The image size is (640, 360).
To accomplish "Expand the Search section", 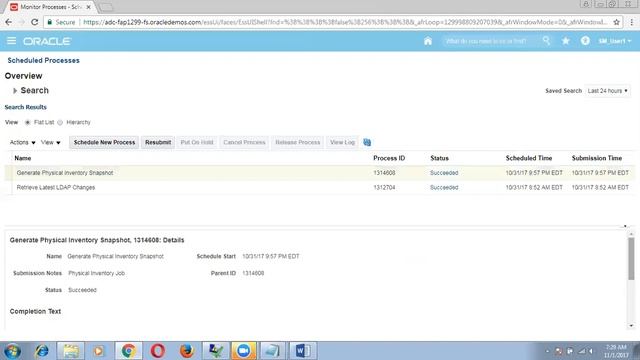I will [15, 91].
